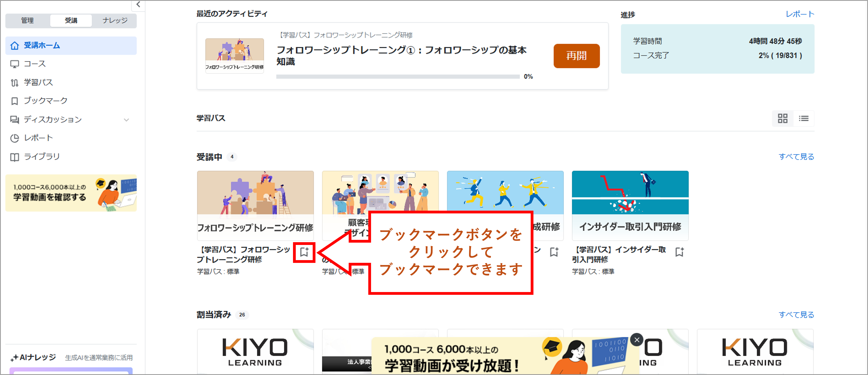Switch learning paths to grid view
The width and height of the screenshot is (868, 375).
tap(782, 118)
